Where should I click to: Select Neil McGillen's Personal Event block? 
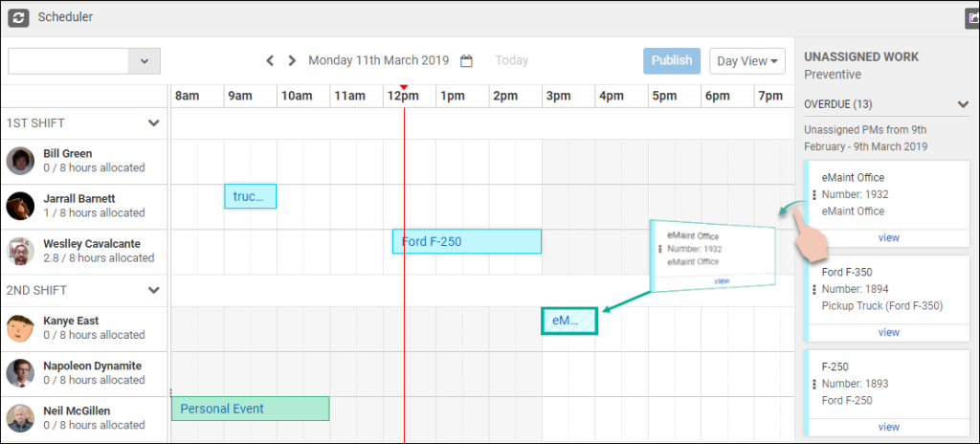[250, 409]
